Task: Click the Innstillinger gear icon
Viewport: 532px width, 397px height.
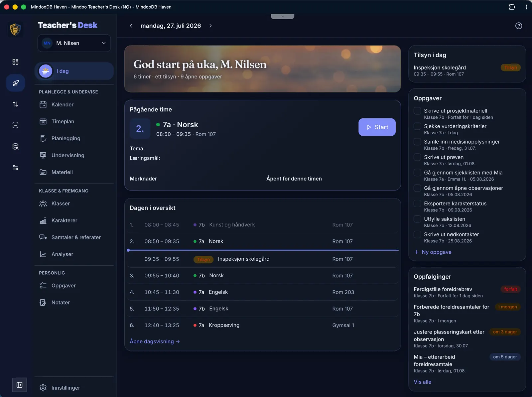Action: (43, 388)
